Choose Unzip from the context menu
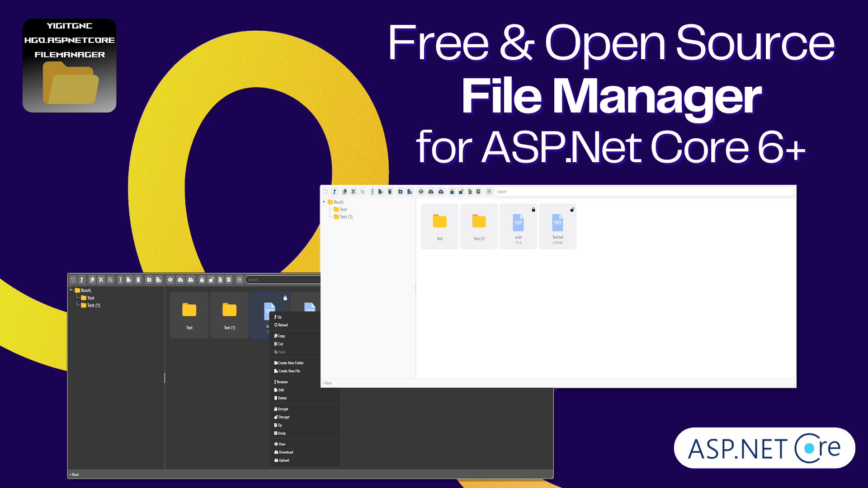 click(280, 433)
